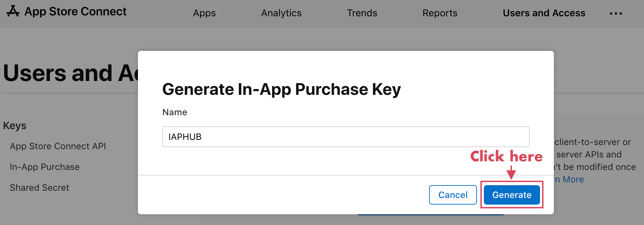Switch to the Trends page
Viewport: 644px width, 225px height.
(362, 13)
